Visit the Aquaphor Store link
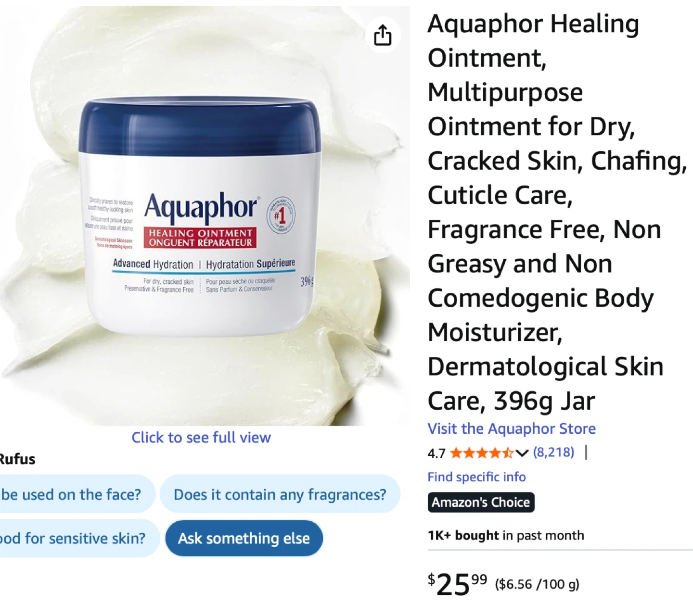Image resolution: width=693 pixels, height=616 pixels. click(x=512, y=428)
